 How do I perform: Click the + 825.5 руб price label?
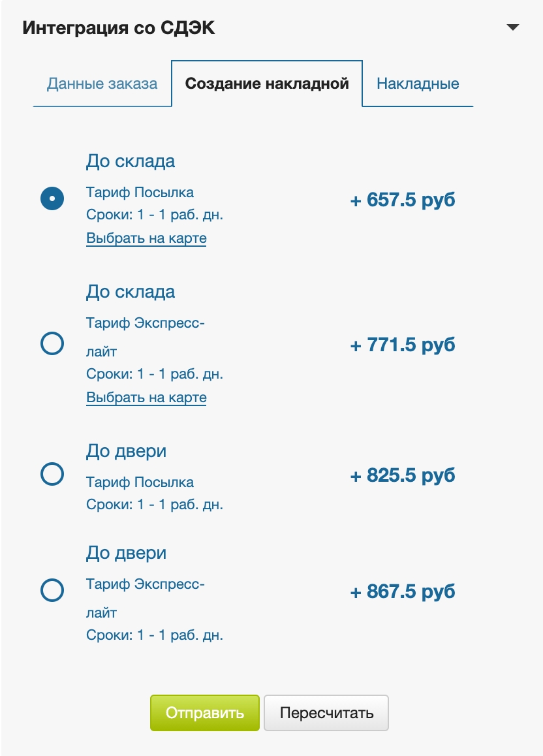coord(403,475)
